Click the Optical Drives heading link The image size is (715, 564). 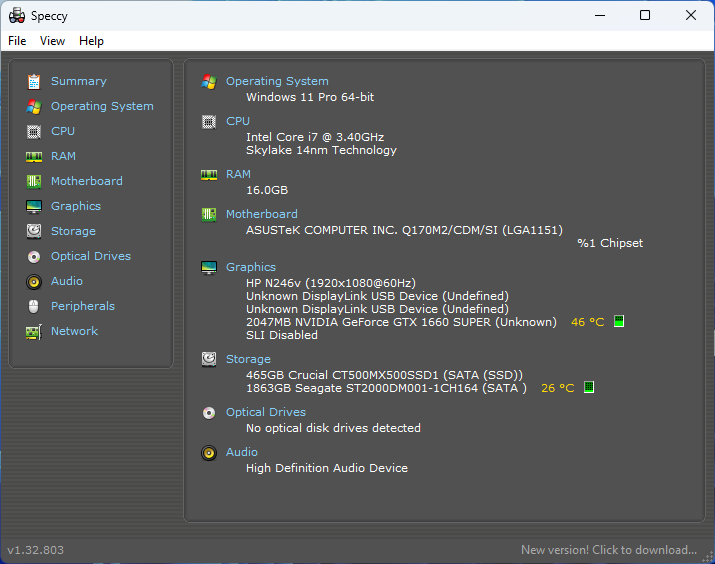[266, 412]
